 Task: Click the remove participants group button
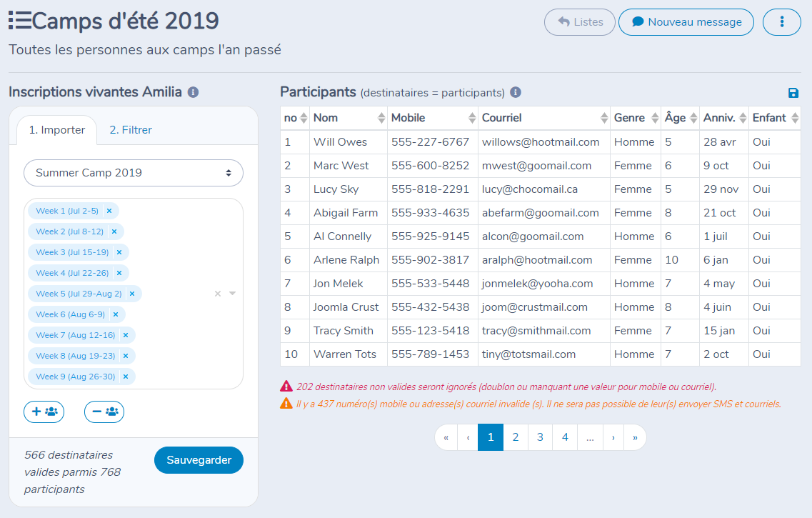104,412
